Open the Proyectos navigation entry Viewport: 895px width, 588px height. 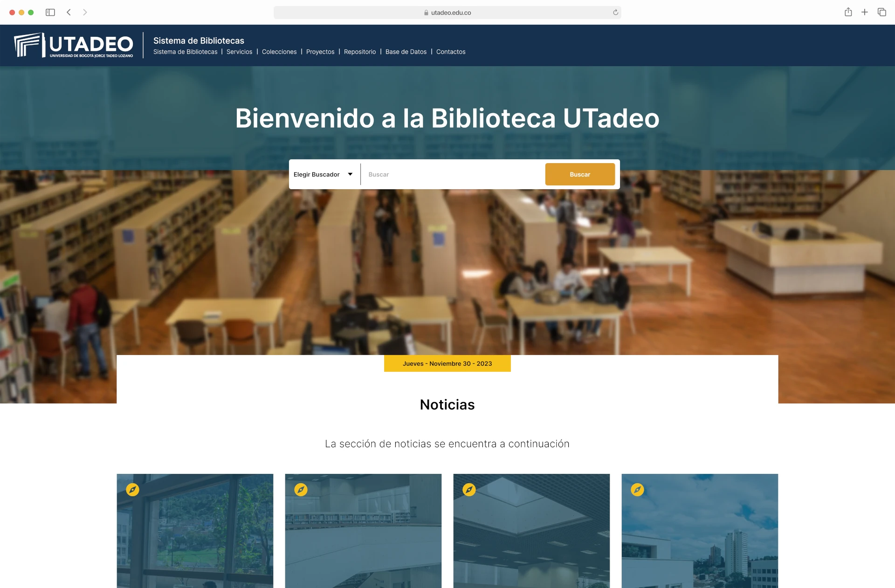(320, 52)
